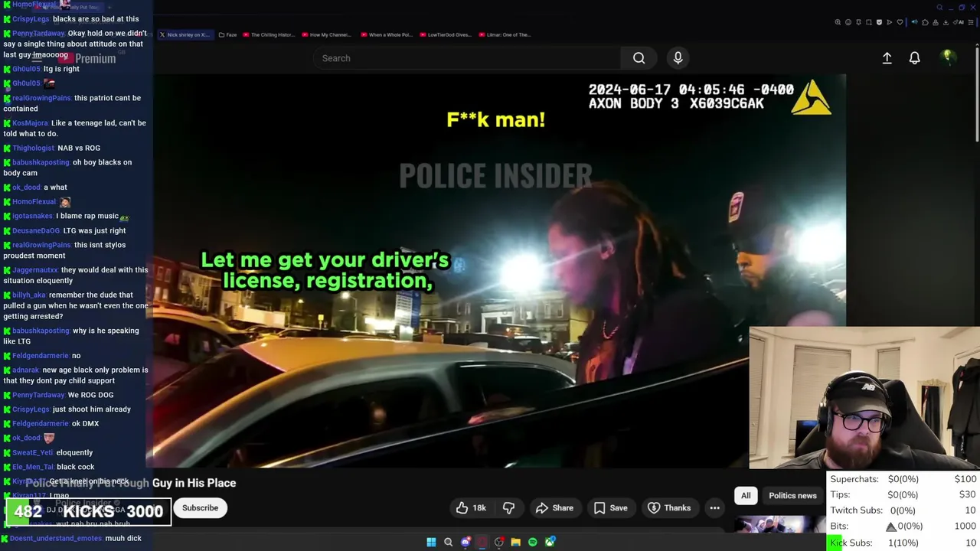Start voice search with the microphone
This screenshot has height=551, width=980.
click(x=678, y=58)
